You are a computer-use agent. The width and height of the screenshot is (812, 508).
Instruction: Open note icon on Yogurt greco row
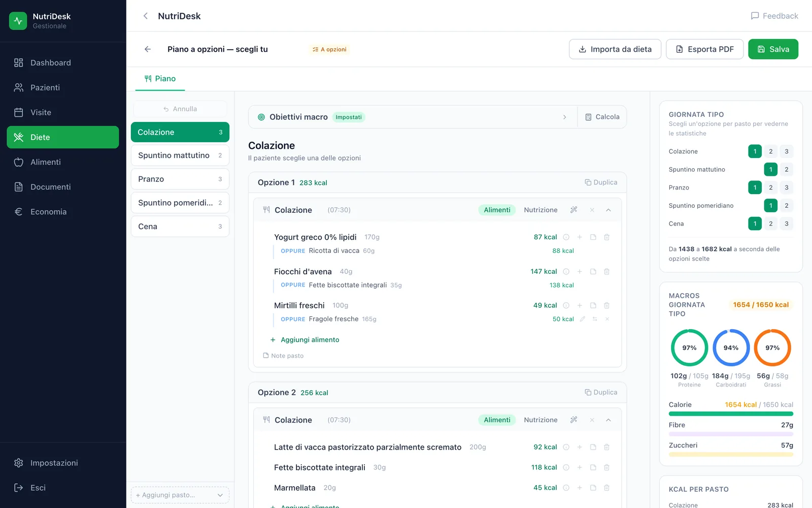click(593, 237)
